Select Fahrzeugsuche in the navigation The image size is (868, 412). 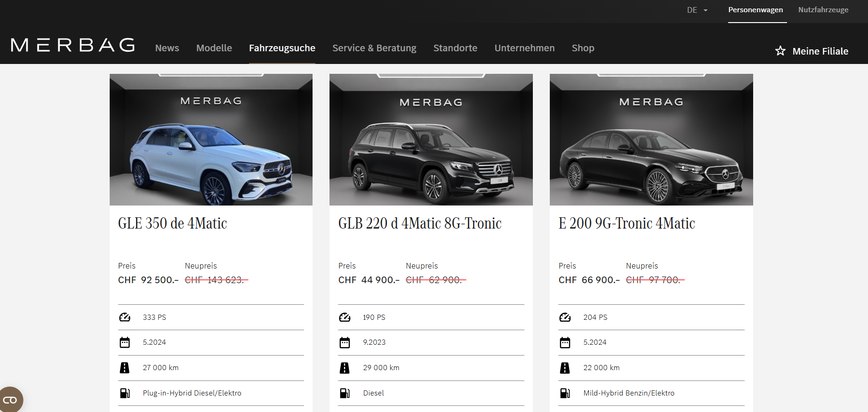[x=282, y=48]
